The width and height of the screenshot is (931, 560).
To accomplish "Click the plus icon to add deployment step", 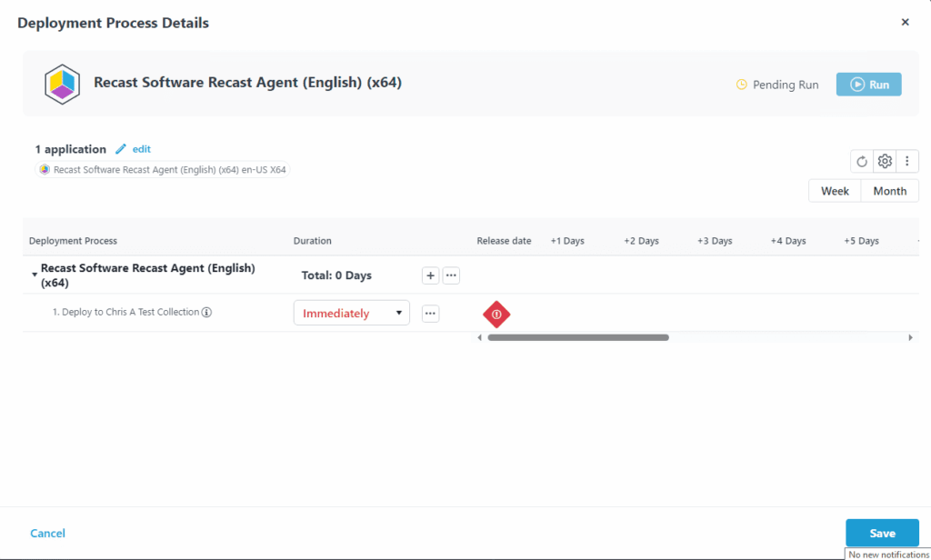I will pos(431,275).
